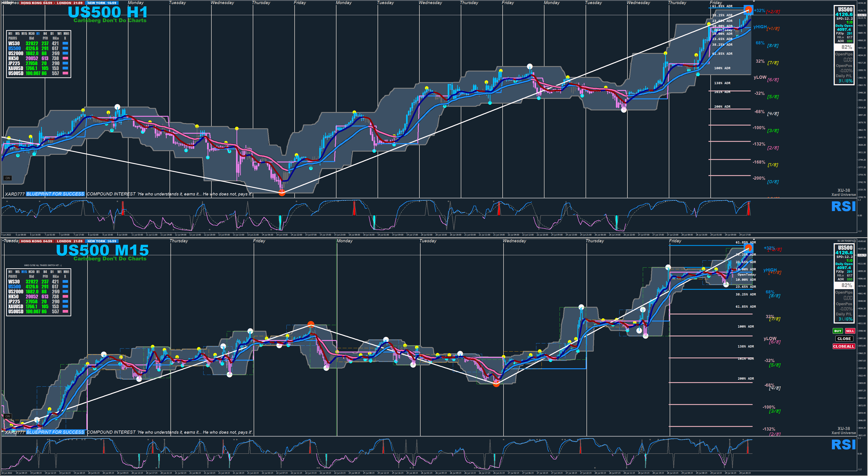Expand the triangle menu at H1 chart corner

(x=3, y=2)
